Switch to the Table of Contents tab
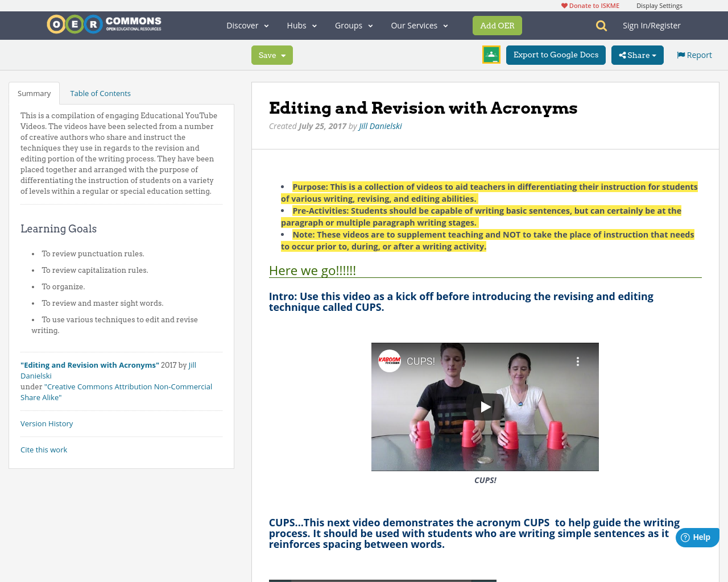 click(x=100, y=92)
